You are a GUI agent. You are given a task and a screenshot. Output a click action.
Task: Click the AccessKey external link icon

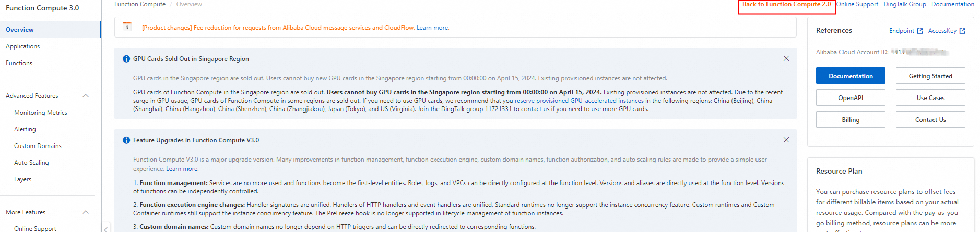[x=962, y=31]
